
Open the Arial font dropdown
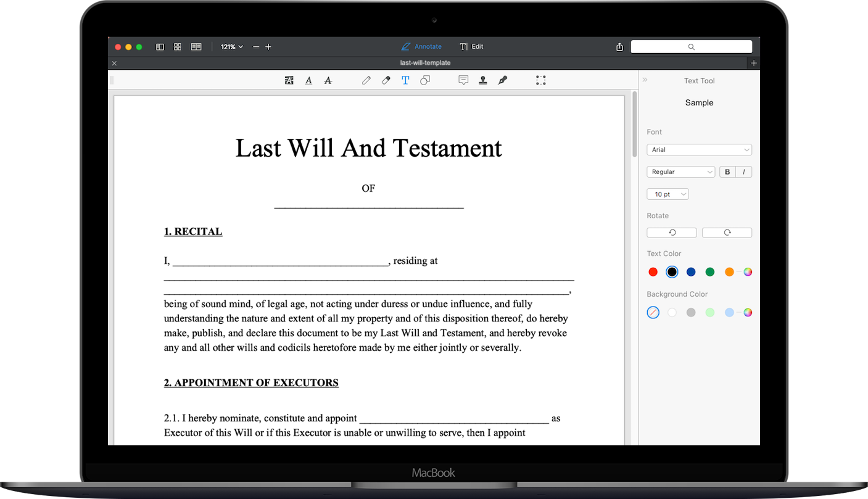tap(699, 149)
